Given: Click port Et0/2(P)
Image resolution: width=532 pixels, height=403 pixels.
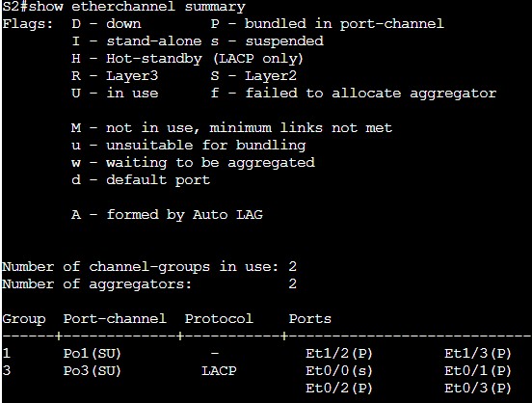Looking at the screenshot, I should tap(339, 389).
